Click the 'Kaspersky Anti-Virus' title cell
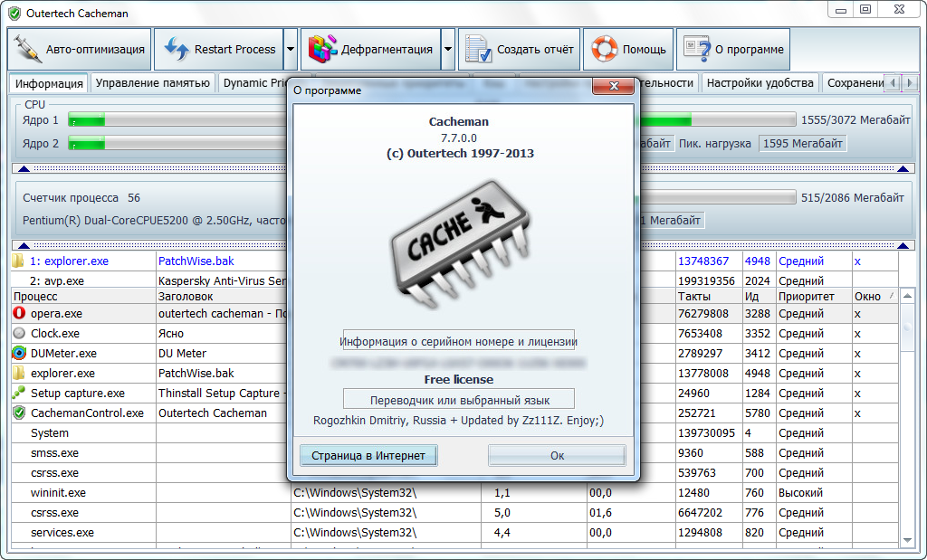Screen dimensions: 927x560 (x=223, y=280)
